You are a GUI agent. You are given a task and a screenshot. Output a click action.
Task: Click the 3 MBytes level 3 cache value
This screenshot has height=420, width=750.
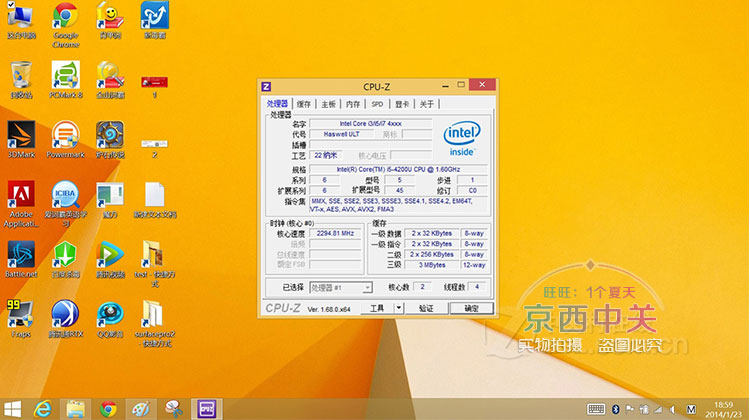click(432, 265)
